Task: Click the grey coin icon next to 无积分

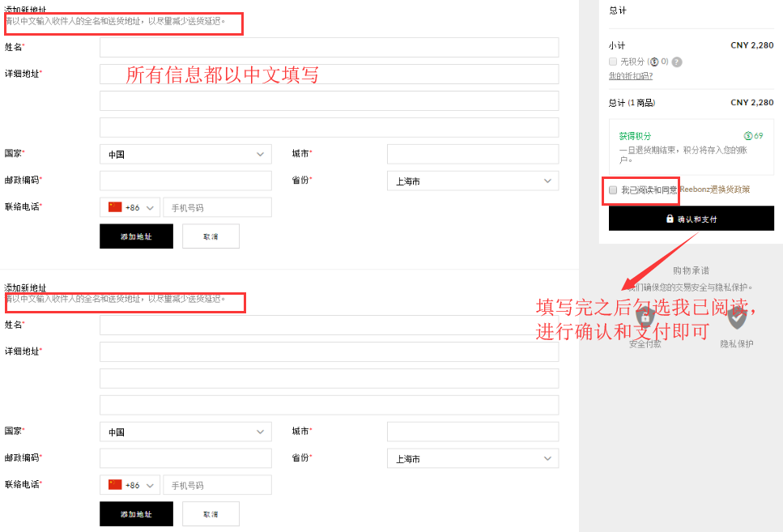Action: [x=654, y=62]
